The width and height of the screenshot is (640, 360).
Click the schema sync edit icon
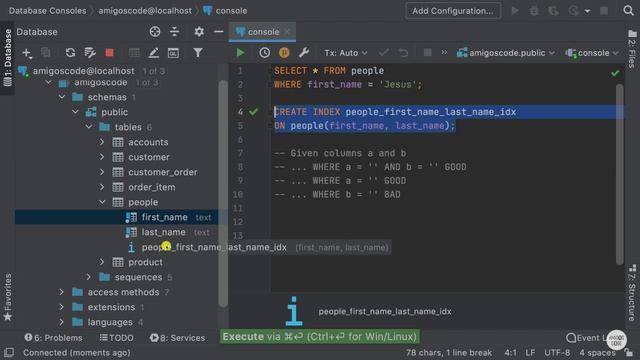[90, 53]
